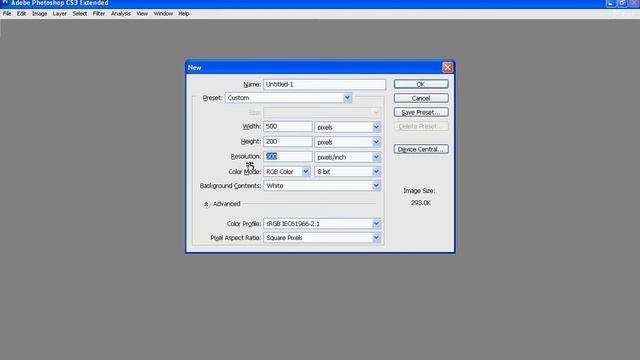Open the Edit menu
This screenshot has height=360, width=640.
(21, 13)
